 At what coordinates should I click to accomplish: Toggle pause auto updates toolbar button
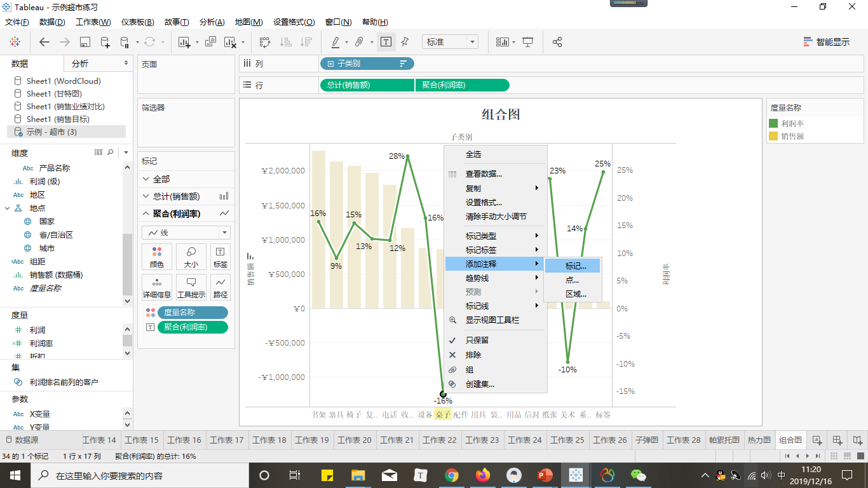click(125, 42)
